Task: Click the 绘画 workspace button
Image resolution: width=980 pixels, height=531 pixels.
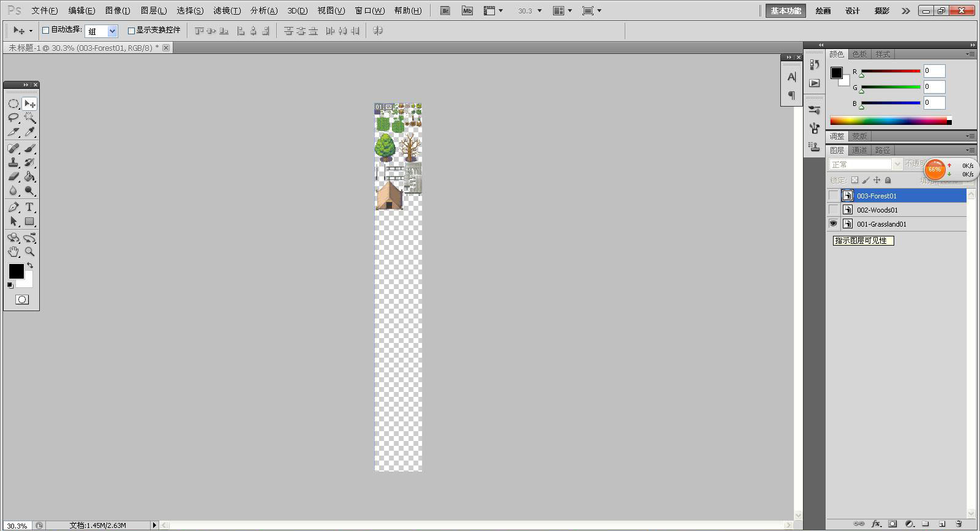Action: pos(823,10)
